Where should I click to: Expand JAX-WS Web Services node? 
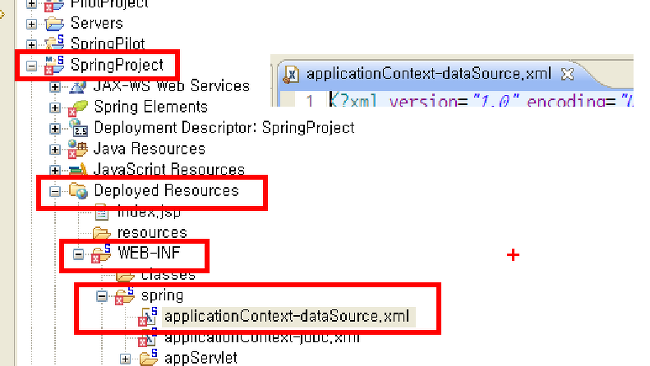pyautogui.click(x=54, y=87)
